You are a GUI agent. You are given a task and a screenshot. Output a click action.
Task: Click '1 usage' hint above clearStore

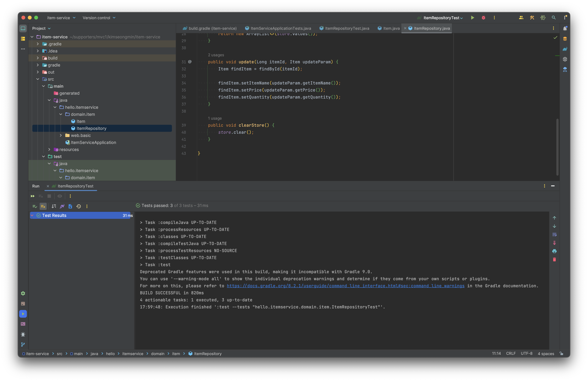[x=215, y=118]
